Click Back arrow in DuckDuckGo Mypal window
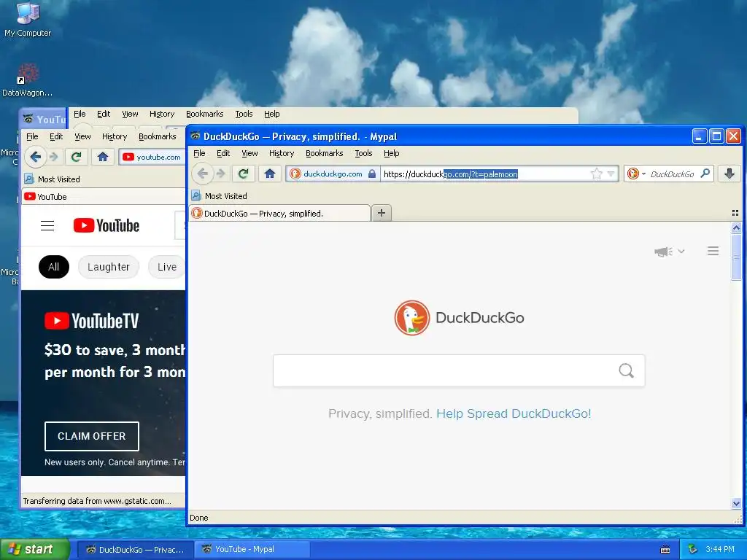 tap(203, 174)
